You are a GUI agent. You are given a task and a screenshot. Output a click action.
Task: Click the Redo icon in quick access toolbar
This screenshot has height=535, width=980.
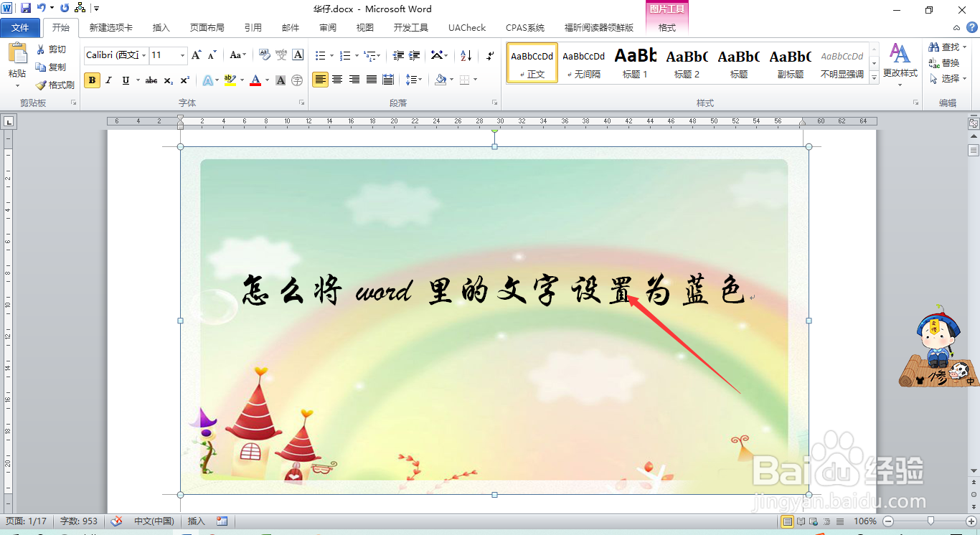(x=65, y=9)
